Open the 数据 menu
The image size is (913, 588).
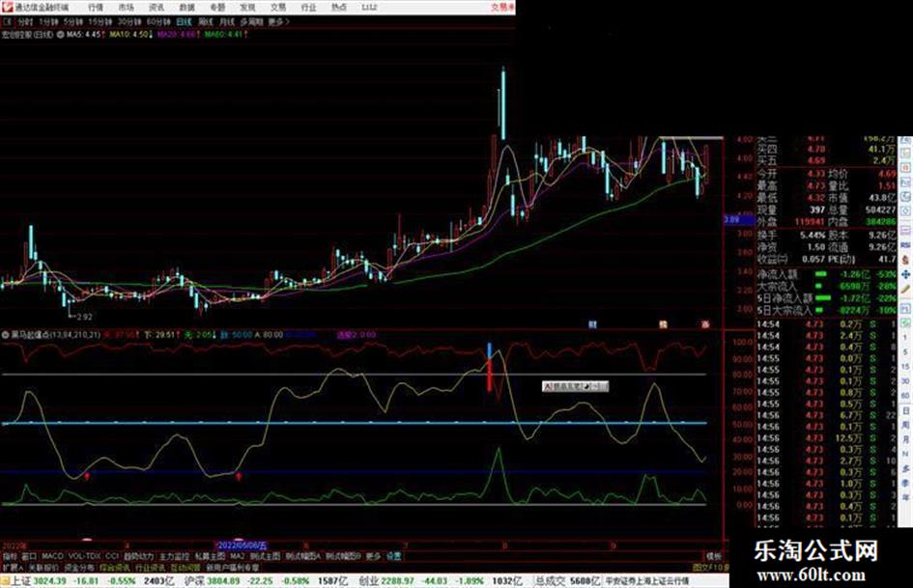tap(186, 7)
